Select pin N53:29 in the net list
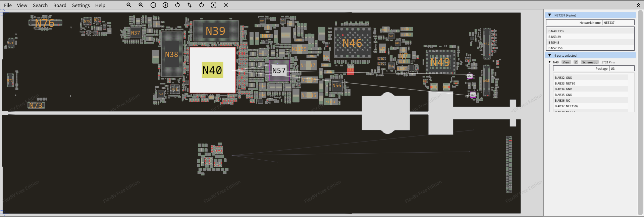This screenshot has width=644, height=217. coord(555,37)
